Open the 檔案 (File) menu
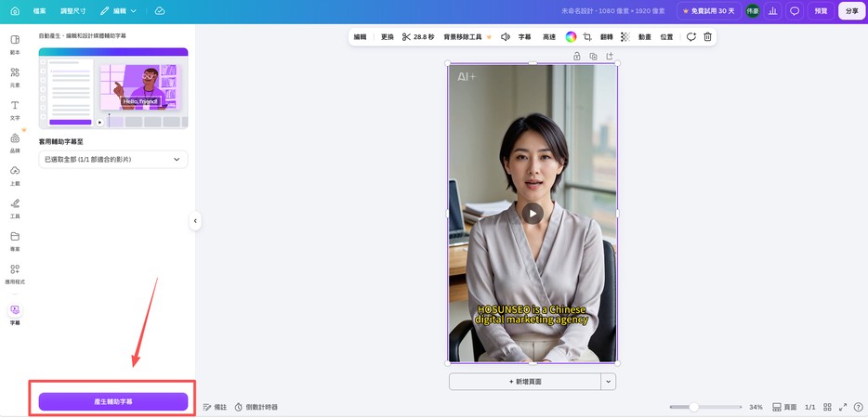Screen dimensions: 868x418 click(39, 11)
